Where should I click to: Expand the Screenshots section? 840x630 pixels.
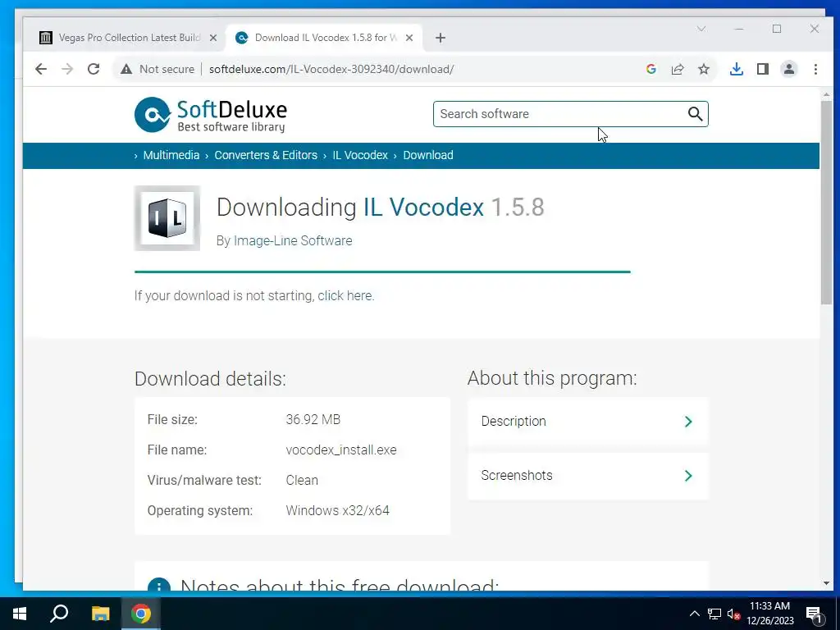[587, 476]
